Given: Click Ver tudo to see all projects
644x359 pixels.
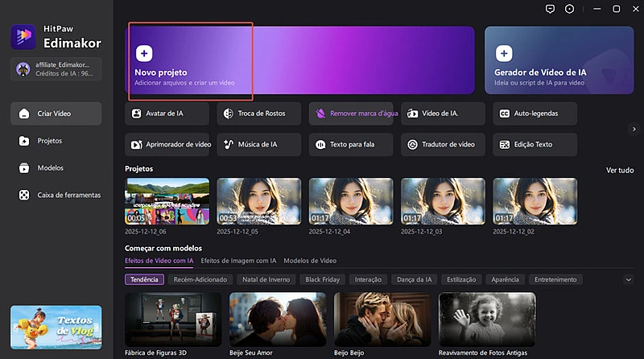Looking at the screenshot, I should [620, 170].
